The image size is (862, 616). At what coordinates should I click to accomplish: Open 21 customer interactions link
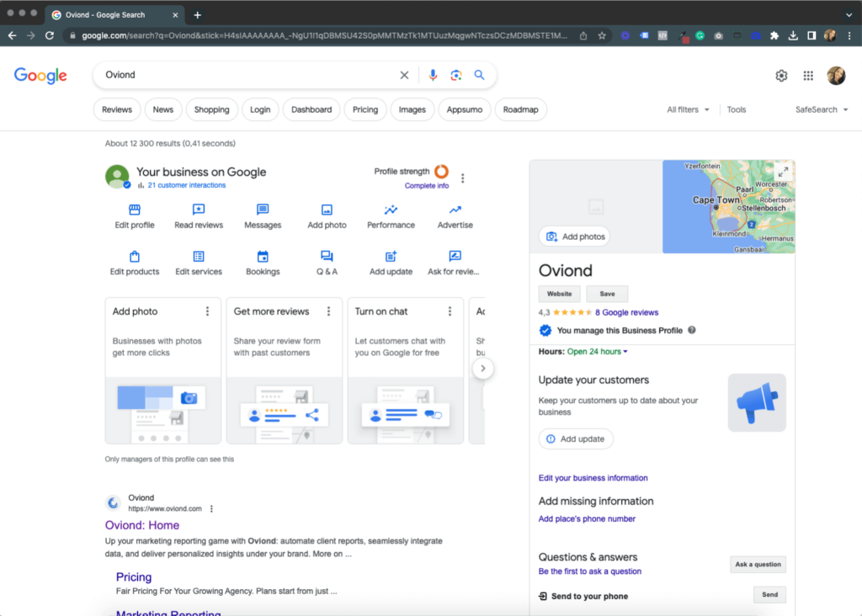186,185
